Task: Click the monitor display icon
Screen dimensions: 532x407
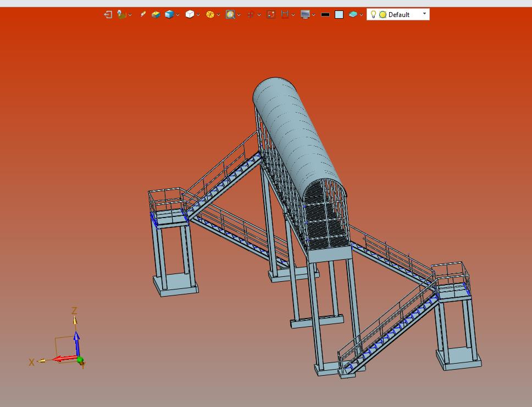Action: tap(306, 15)
